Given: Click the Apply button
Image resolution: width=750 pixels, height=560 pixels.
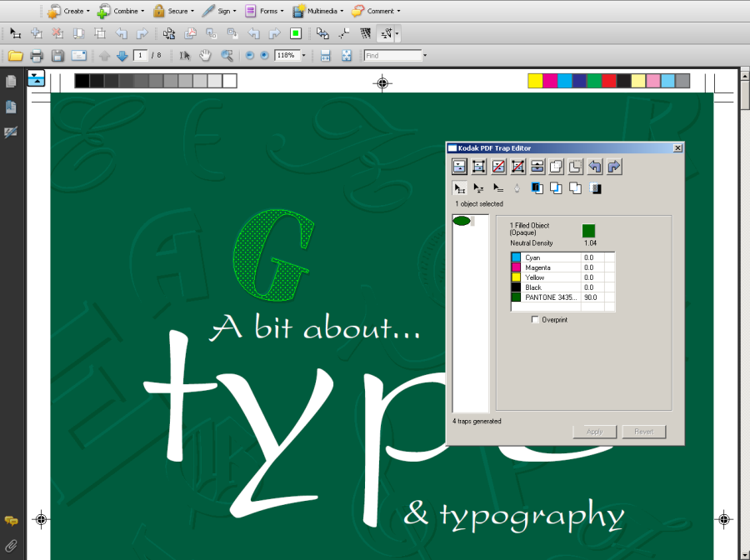Looking at the screenshot, I should [594, 432].
